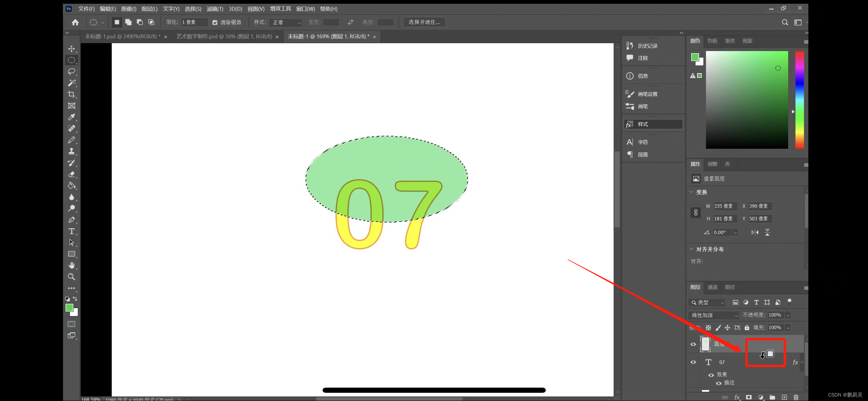Select the Dodge tool
Viewport: 868px width, 401px height.
click(71, 208)
